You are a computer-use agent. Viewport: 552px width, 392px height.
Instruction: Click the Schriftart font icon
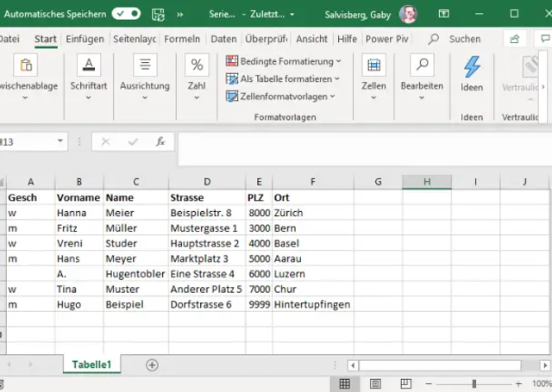coord(89,65)
